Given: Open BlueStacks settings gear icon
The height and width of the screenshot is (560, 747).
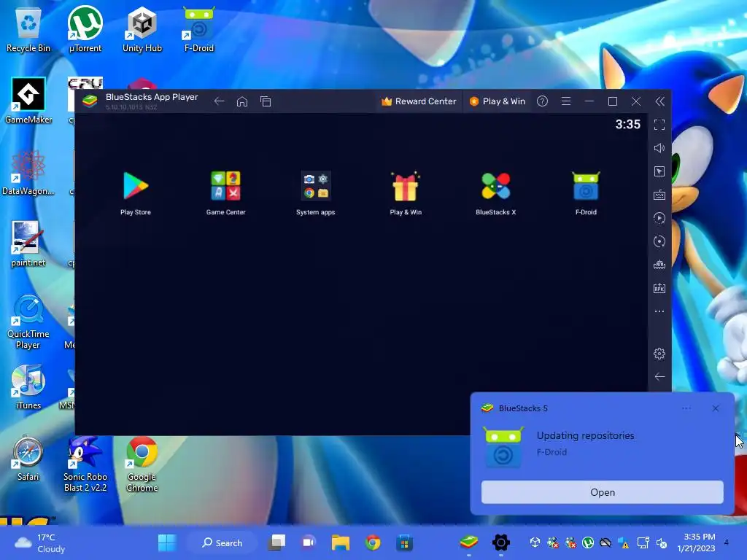Looking at the screenshot, I should pyautogui.click(x=659, y=354).
